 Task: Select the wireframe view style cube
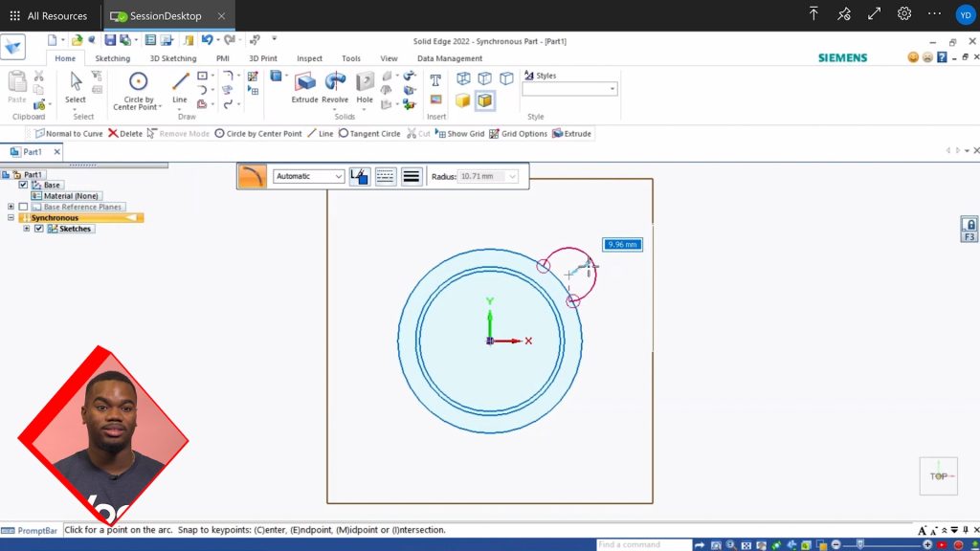[x=463, y=78]
